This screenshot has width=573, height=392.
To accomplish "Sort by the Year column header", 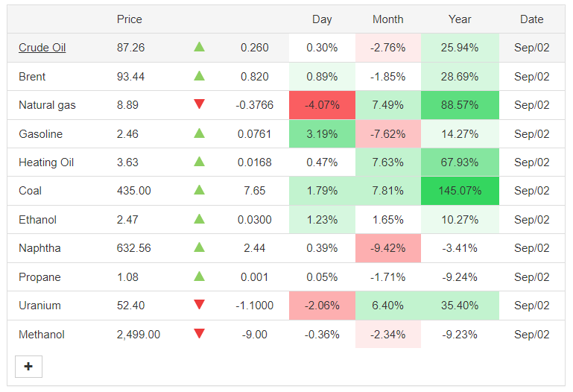I will pos(460,19).
